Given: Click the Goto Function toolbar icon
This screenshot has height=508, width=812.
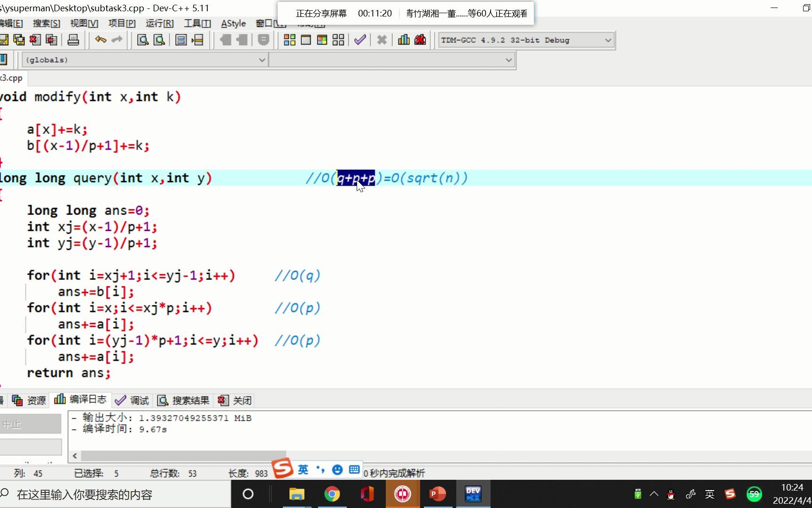Looking at the screenshot, I should pyautogui.click(x=181, y=40).
